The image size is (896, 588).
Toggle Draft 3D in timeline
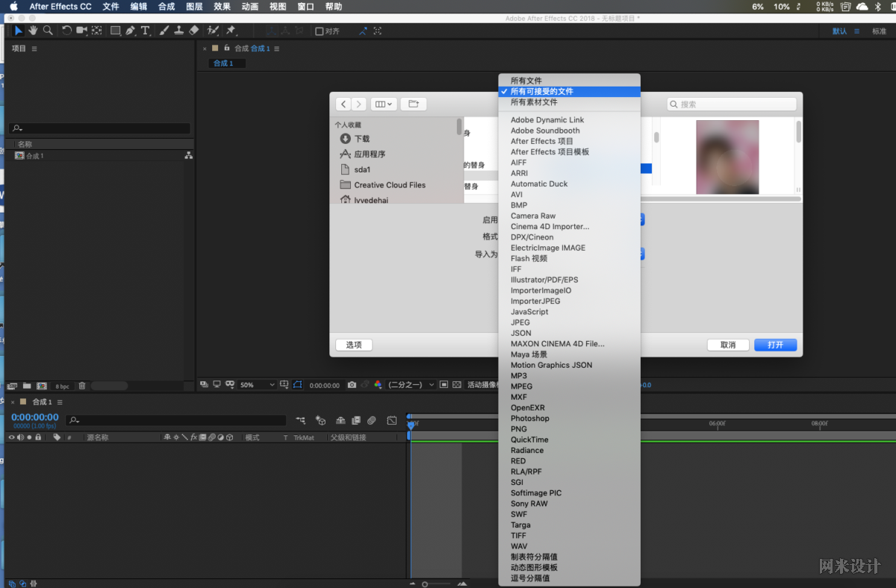coord(320,420)
